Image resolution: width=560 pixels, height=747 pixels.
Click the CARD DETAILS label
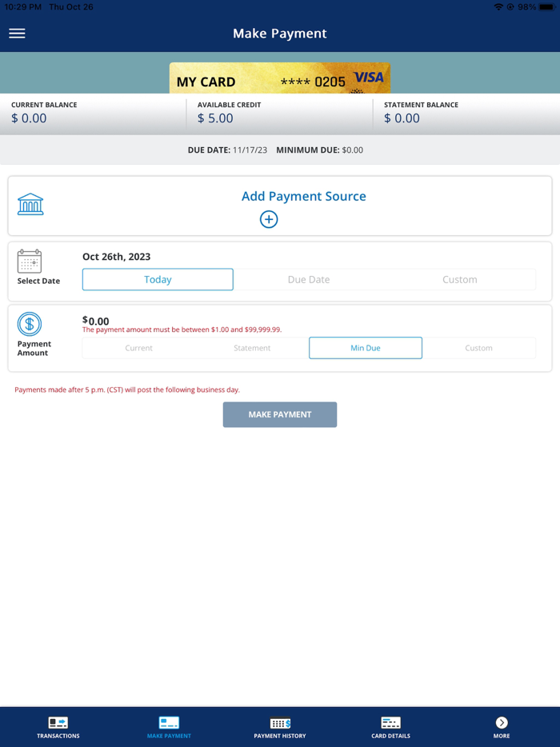[391, 736]
